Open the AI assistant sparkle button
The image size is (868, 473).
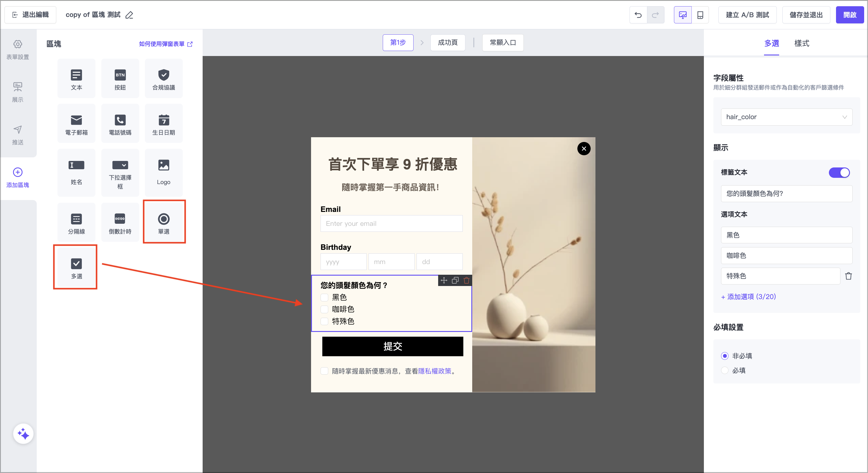[23, 434]
